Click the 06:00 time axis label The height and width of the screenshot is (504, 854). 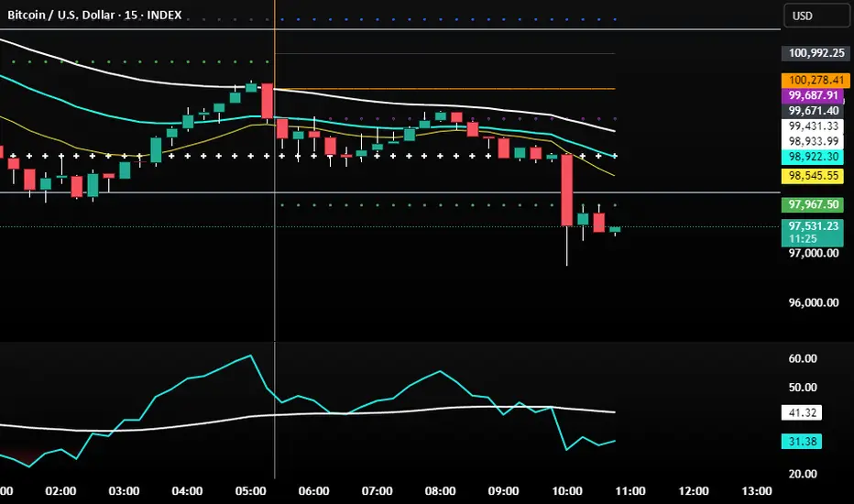(x=313, y=491)
